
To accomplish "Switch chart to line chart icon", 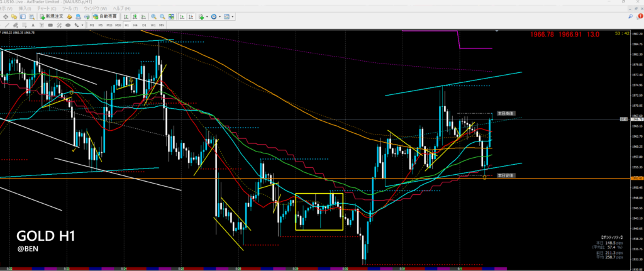I will pos(143,16).
